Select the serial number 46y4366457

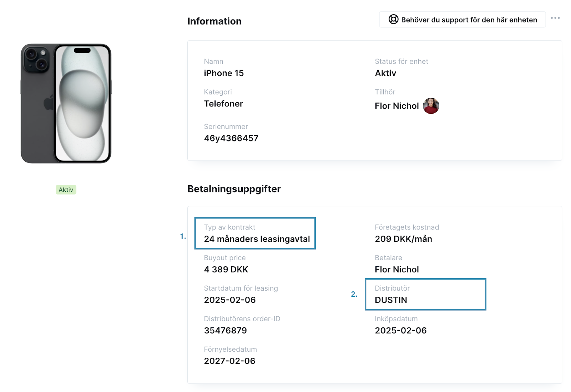pyautogui.click(x=231, y=138)
